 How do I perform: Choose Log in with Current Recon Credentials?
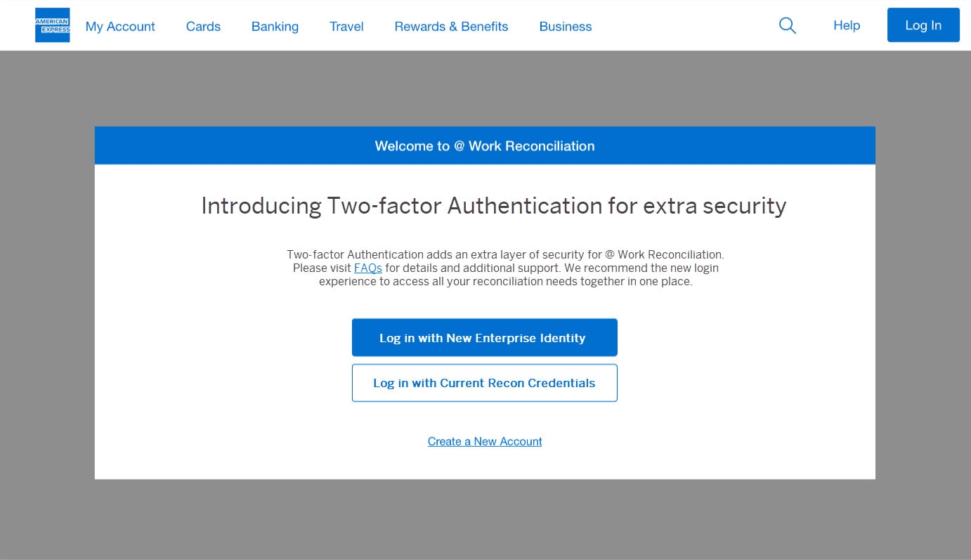click(x=484, y=383)
